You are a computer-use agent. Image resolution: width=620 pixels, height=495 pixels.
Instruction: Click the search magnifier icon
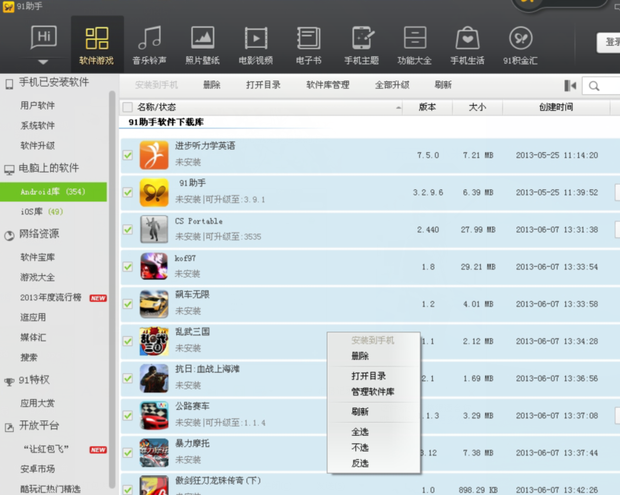click(594, 86)
